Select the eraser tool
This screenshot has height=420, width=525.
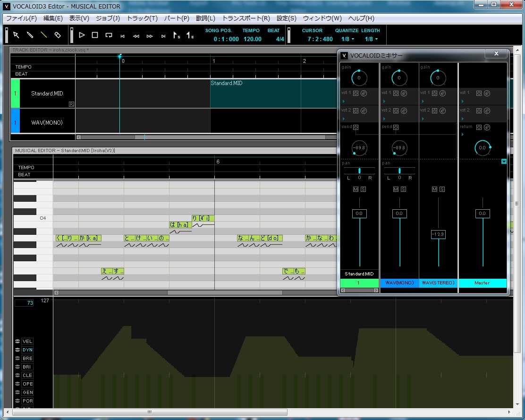(x=58, y=35)
